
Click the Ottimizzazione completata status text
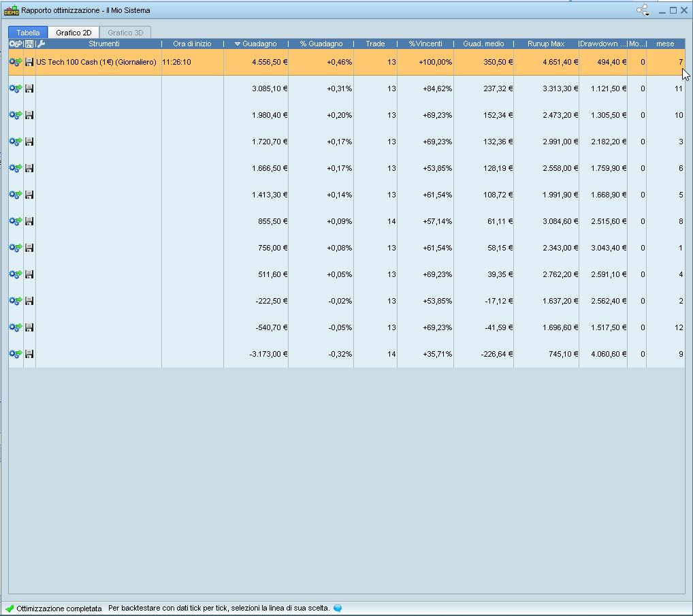pos(59,609)
